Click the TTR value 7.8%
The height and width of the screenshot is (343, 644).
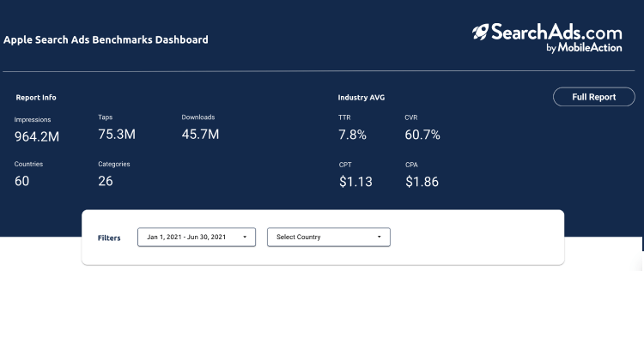point(352,135)
